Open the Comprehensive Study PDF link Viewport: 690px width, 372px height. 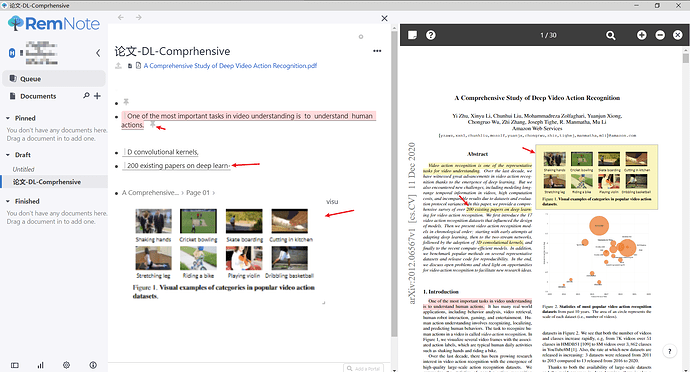(230, 66)
